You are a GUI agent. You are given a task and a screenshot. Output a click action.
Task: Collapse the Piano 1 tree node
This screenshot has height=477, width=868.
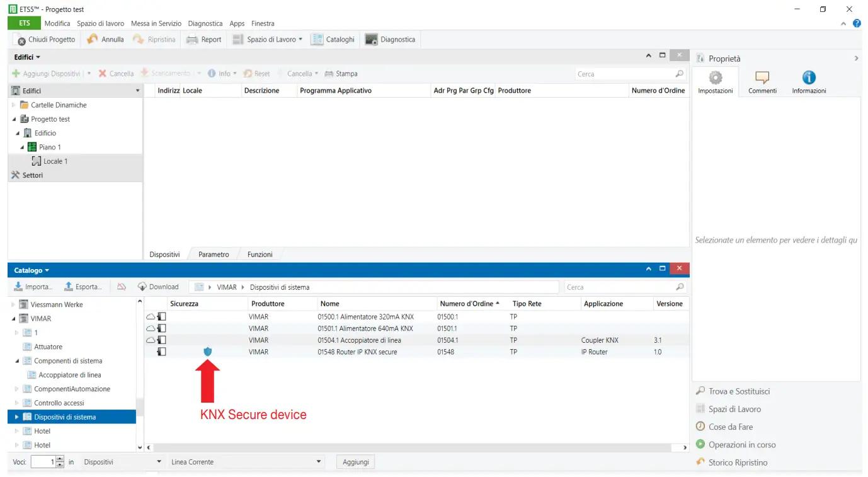pyautogui.click(x=22, y=147)
